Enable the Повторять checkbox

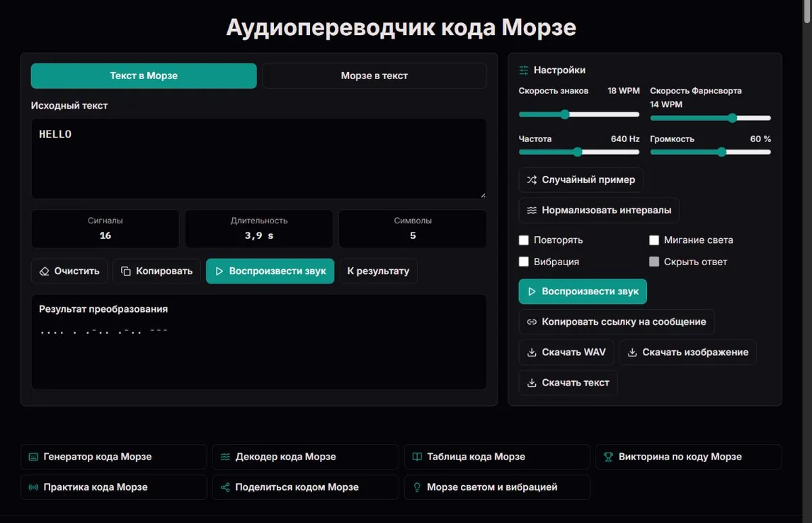coord(524,240)
